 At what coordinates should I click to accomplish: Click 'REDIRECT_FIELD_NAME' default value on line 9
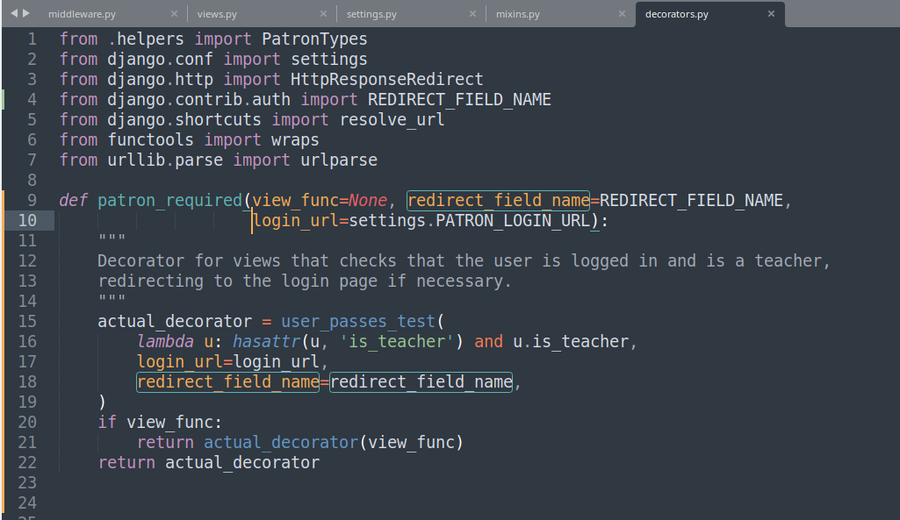pyautogui.click(x=691, y=201)
